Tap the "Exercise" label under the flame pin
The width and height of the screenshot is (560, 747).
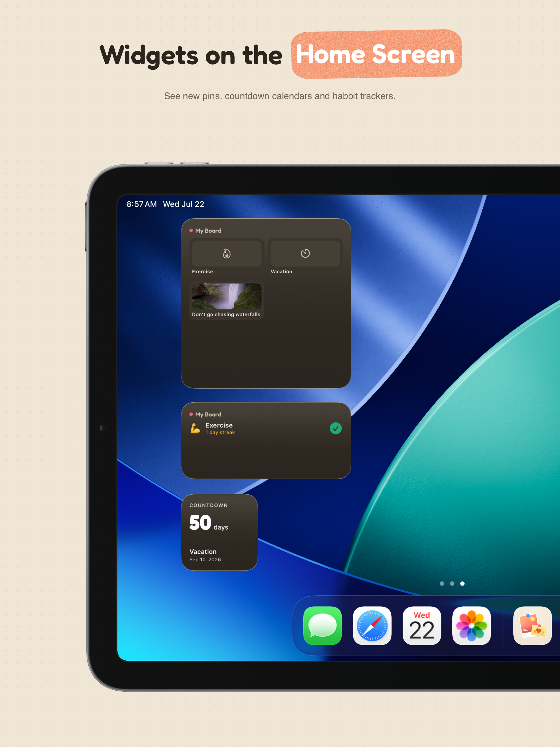[202, 271]
